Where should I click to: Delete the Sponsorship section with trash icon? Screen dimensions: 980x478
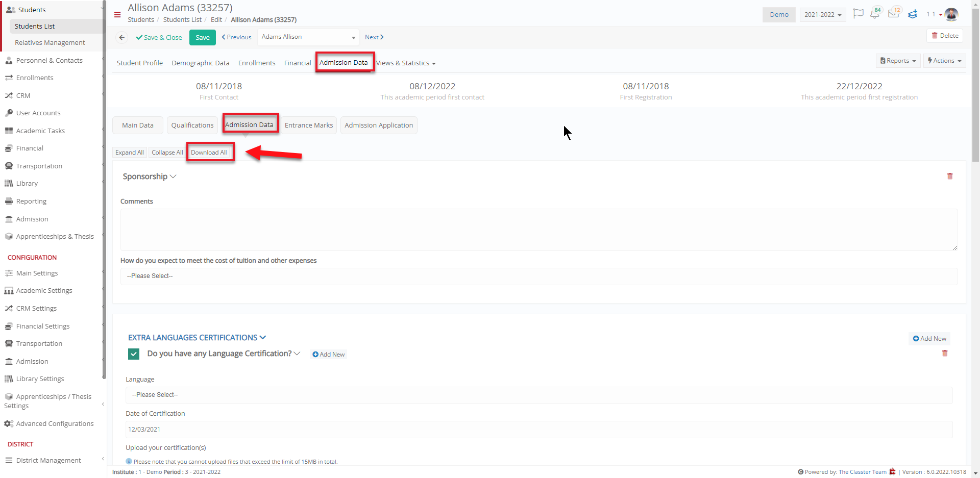[x=950, y=176]
